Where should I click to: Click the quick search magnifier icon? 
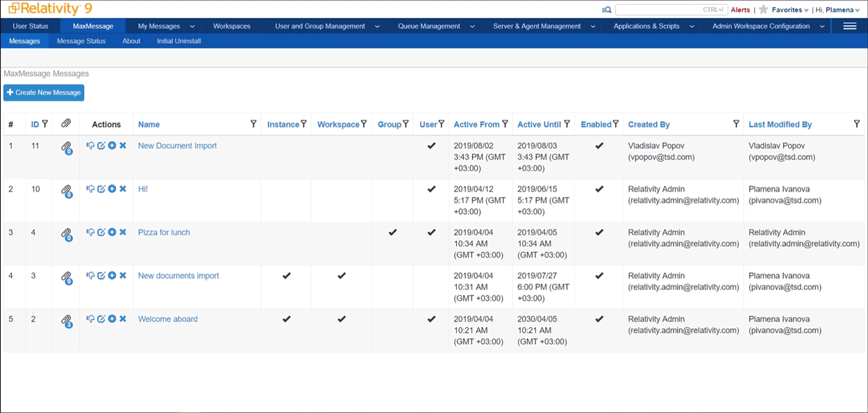click(607, 10)
